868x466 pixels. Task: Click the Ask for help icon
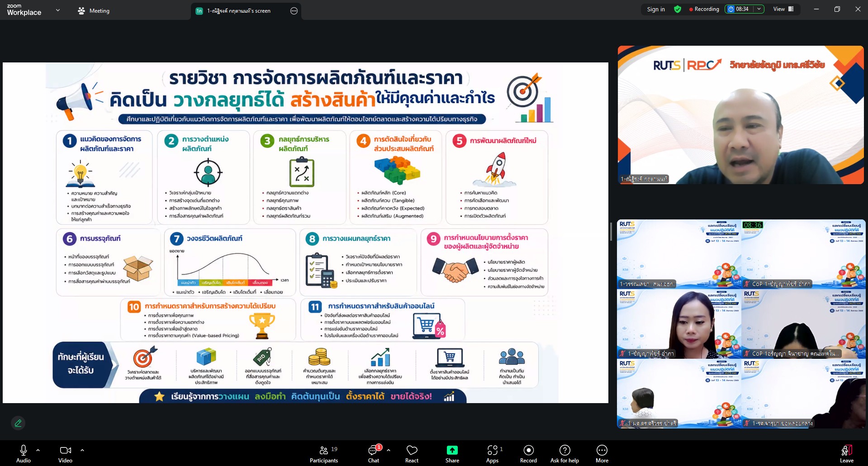tap(564, 450)
